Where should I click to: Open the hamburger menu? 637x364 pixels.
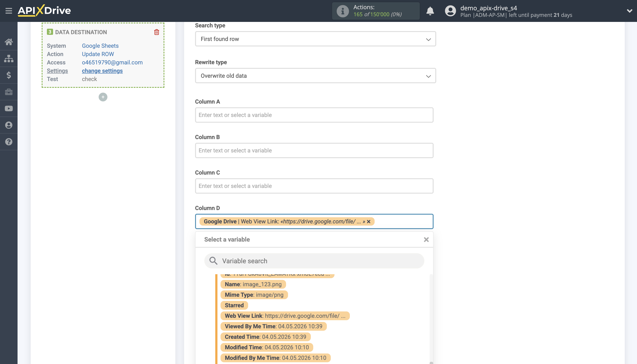pyautogui.click(x=9, y=11)
